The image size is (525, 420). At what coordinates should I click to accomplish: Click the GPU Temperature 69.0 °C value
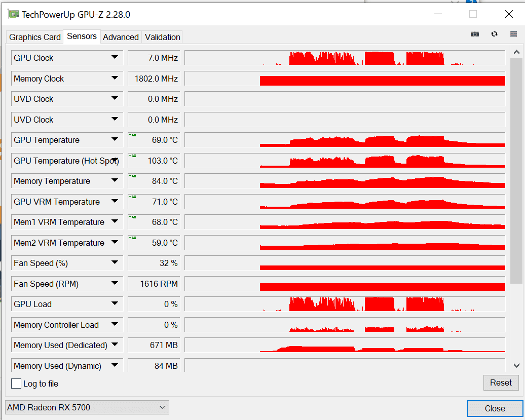tap(154, 140)
